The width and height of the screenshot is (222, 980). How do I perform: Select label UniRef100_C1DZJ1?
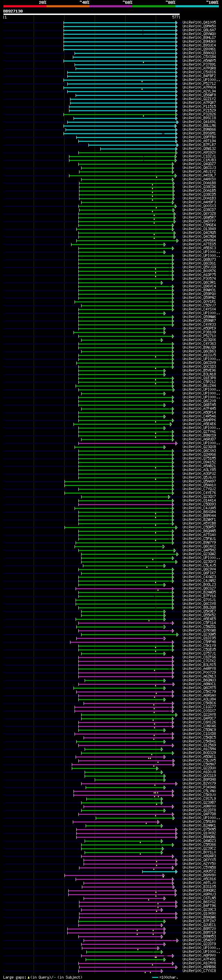click(x=199, y=156)
